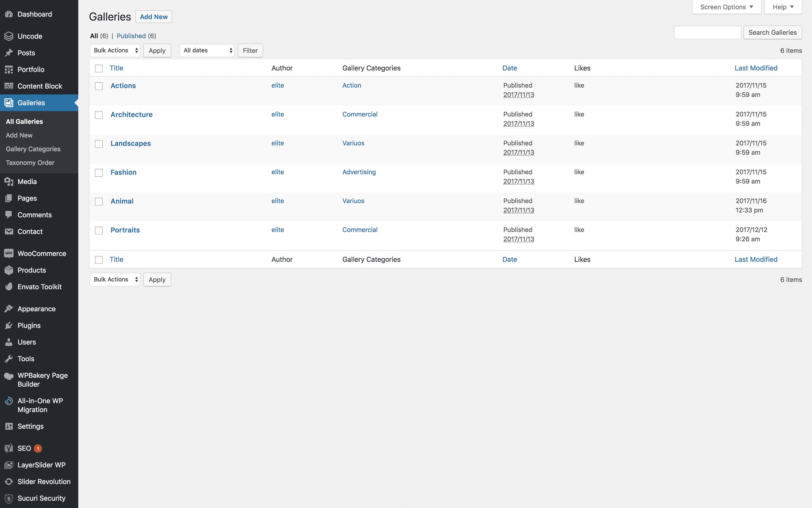Expand the All dates filter dropdown
The height and width of the screenshot is (508, 812).
207,50
